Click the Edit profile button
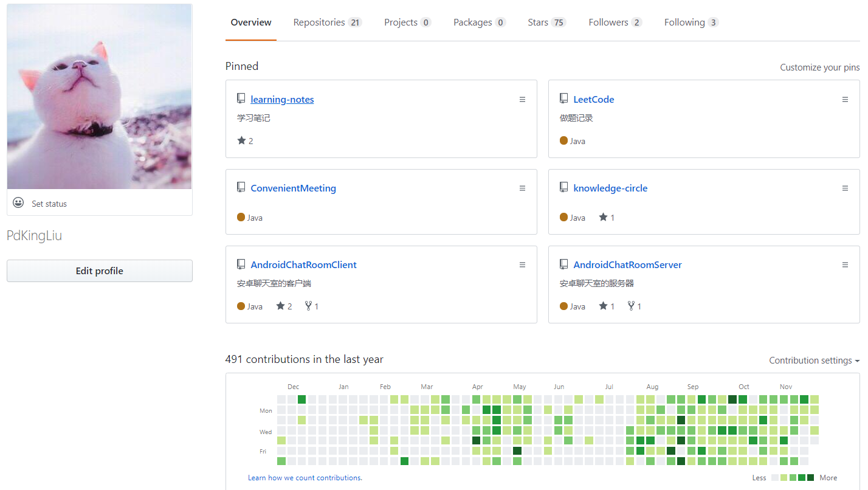Screen dimensions: 868x490 pyautogui.click(x=100, y=271)
